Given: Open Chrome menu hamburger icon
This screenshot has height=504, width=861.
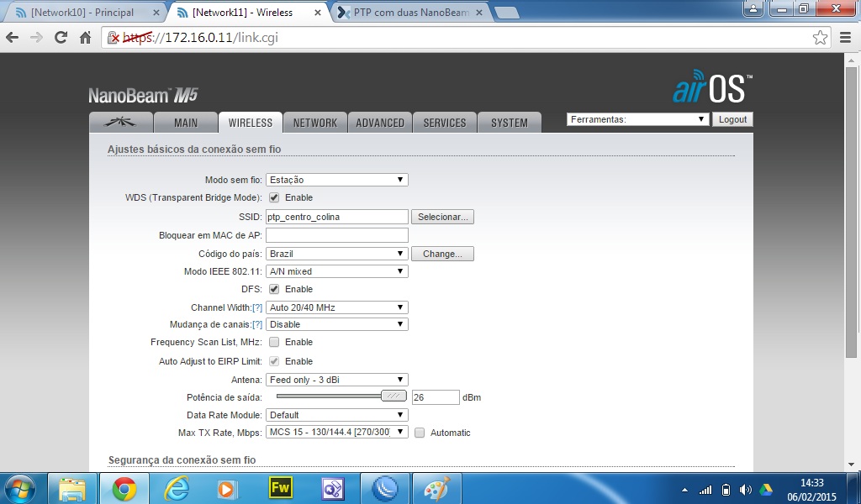Looking at the screenshot, I should [846, 37].
